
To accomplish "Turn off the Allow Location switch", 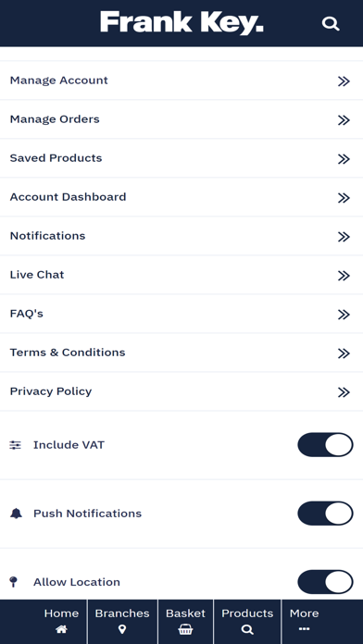I will coord(325,582).
